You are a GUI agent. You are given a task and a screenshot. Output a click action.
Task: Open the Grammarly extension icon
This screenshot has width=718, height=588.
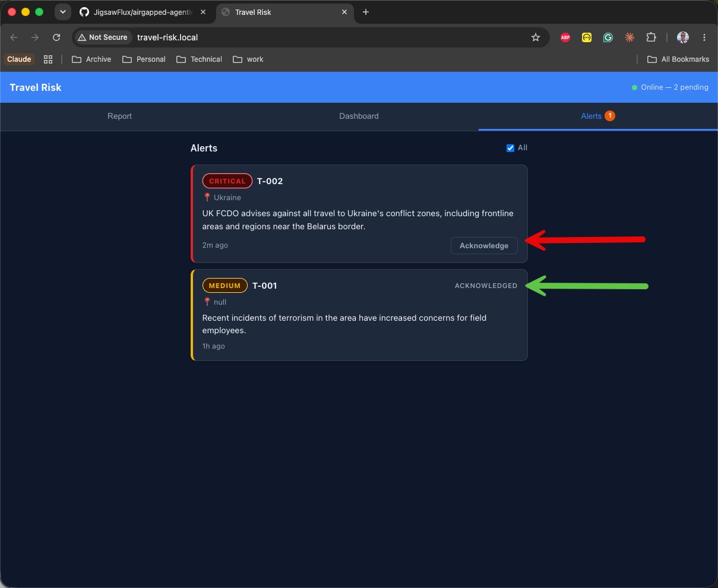point(608,37)
